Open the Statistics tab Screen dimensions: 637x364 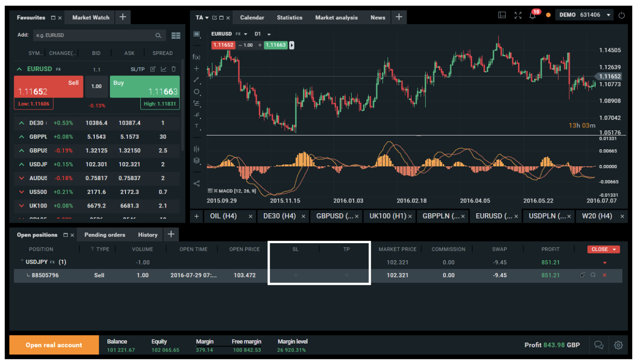(290, 18)
